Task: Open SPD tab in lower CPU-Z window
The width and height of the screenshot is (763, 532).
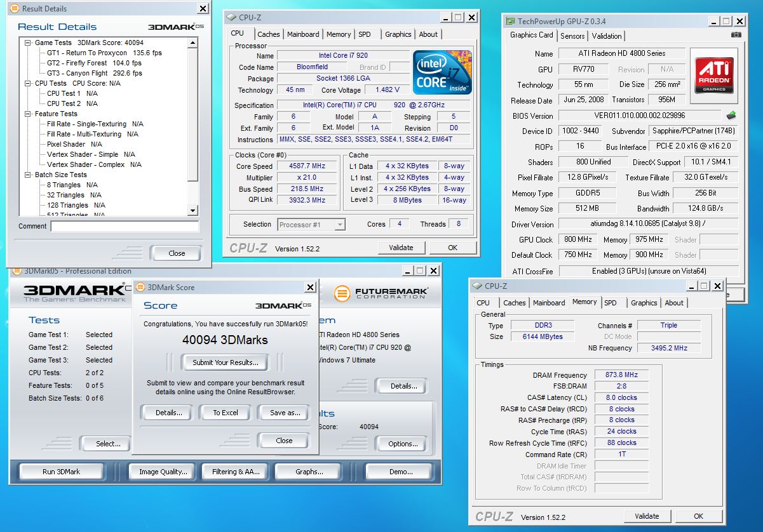Action: [611, 303]
